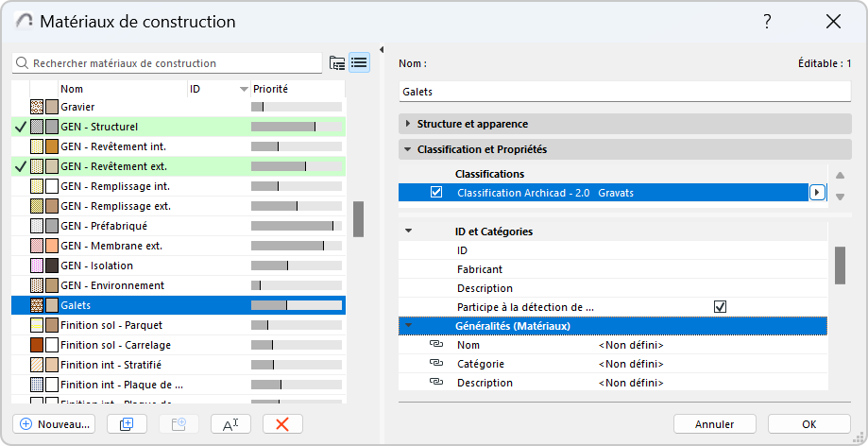Click the Nouveau... button
The image size is (868, 446).
click(x=53, y=424)
